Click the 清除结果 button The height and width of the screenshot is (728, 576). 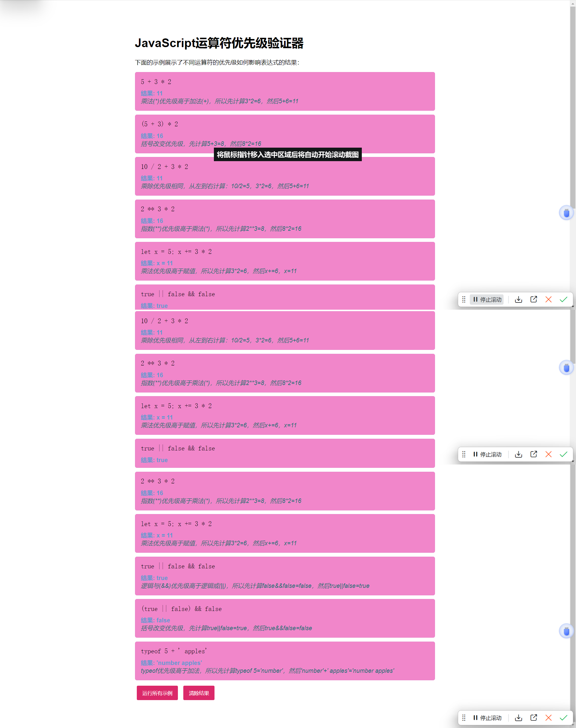(x=199, y=693)
